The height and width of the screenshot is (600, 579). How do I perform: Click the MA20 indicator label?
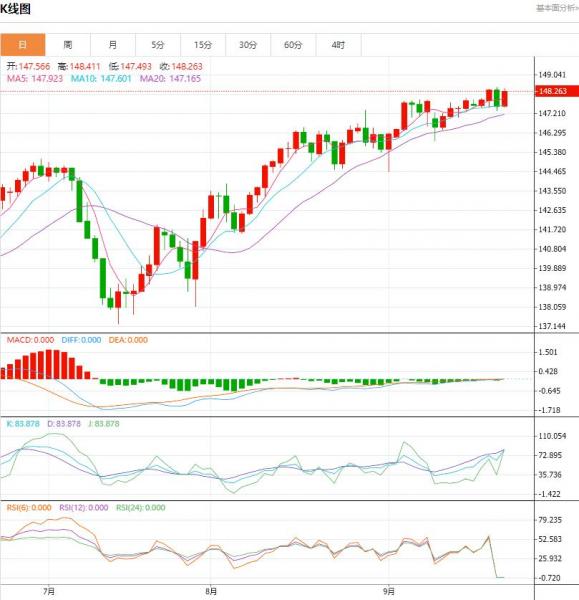pyautogui.click(x=170, y=79)
